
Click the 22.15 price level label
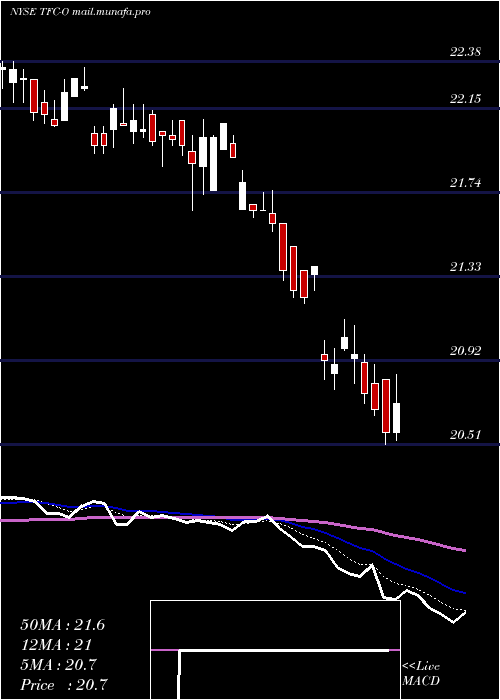[x=465, y=99]
